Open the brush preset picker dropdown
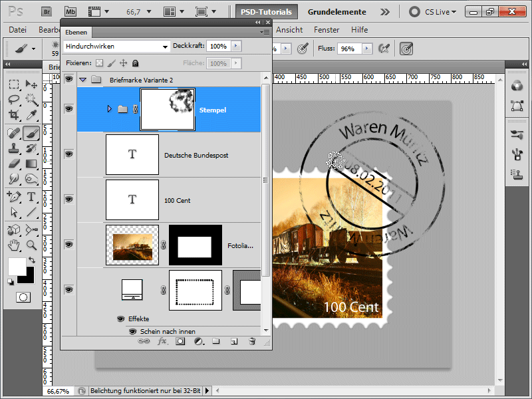Image resolution: width=532 pixels, height=399 pixels. coord(55,49)
